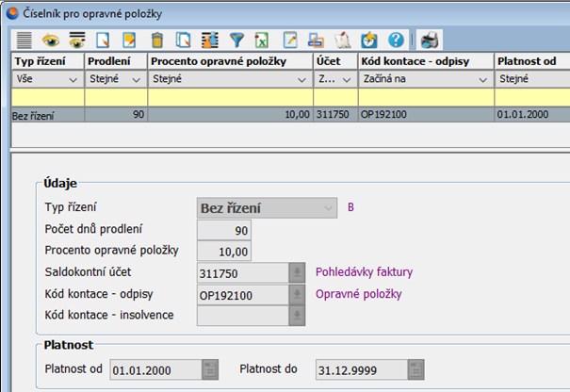Open help with the question mark icon
Image resolution: width=570 pixels, height=392 pixels.
[396, 40]
